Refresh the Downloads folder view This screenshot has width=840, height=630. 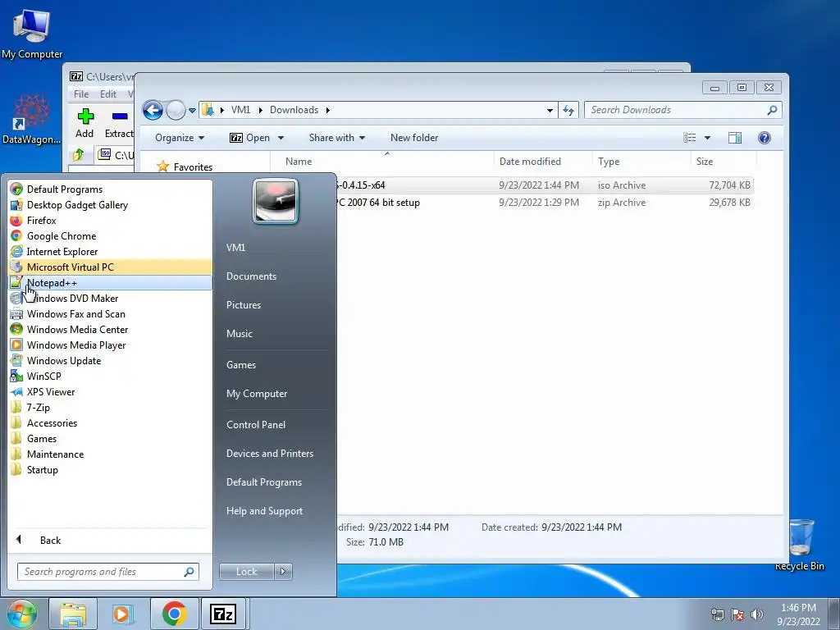(x=568, y=111)
